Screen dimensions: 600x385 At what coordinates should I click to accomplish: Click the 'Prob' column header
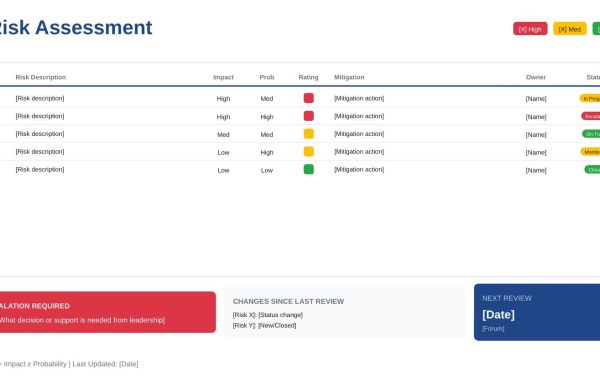coord(267,77)
